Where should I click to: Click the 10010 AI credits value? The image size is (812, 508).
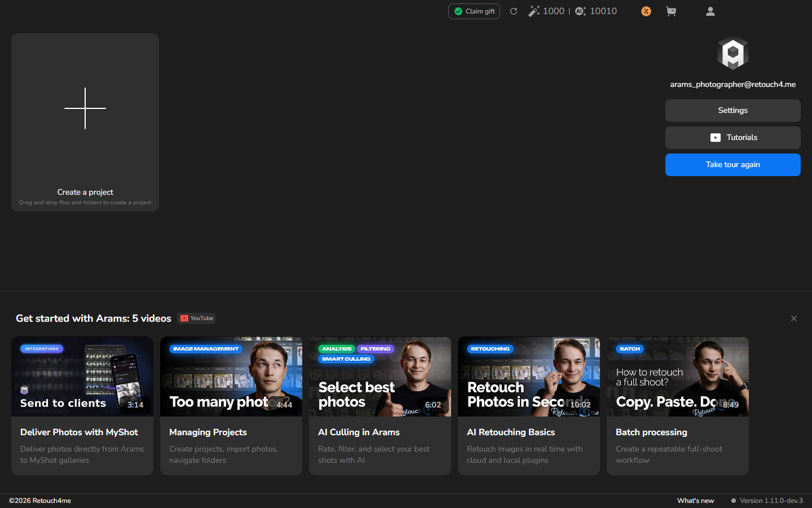603,11
